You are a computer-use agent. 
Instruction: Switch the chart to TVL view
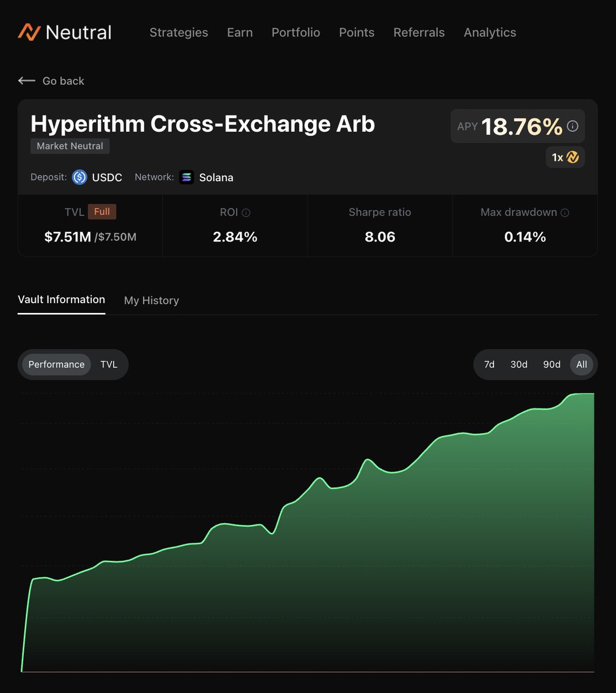point(109,364)
